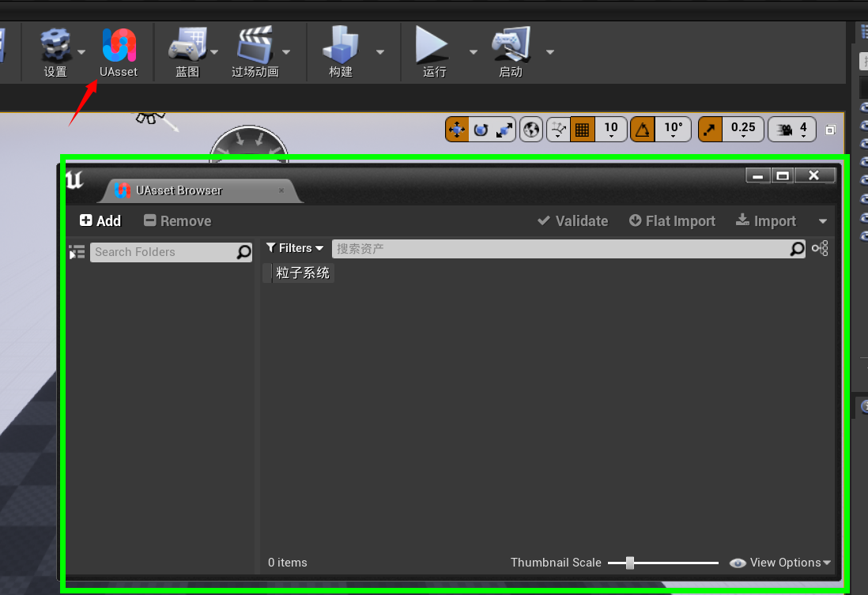Toggle the folder sources panel icon

click(x=77, y=252)
